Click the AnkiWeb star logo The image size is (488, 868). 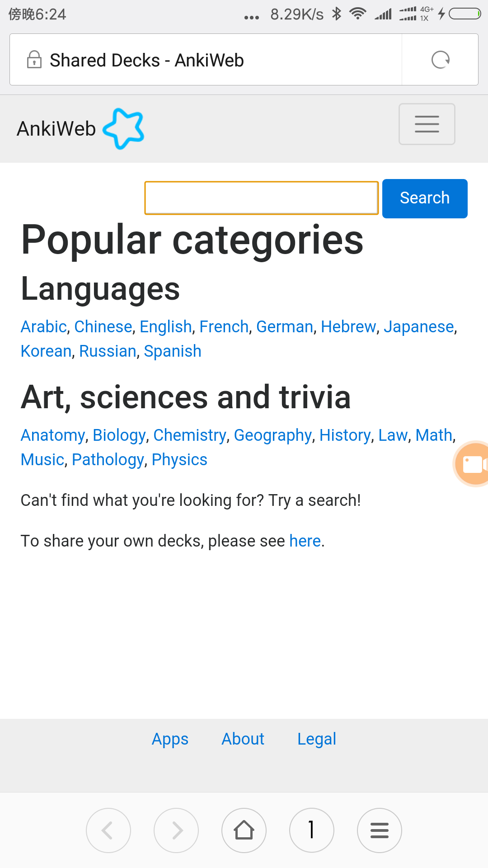[x=124, y=129]
